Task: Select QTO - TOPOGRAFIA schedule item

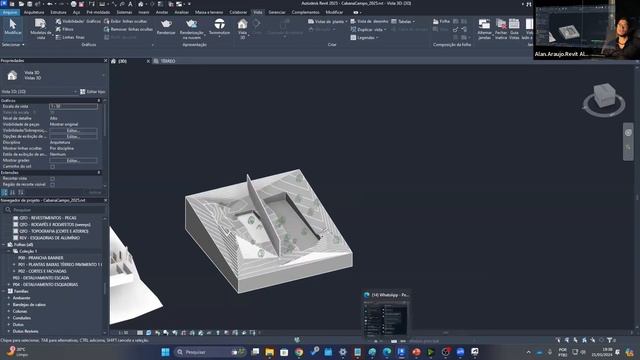Action: (53, 231)
